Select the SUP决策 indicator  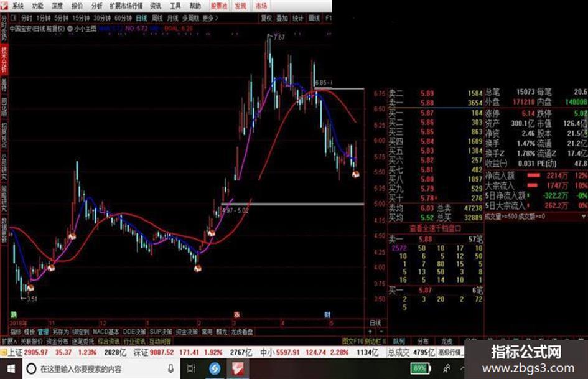[161, 332]
